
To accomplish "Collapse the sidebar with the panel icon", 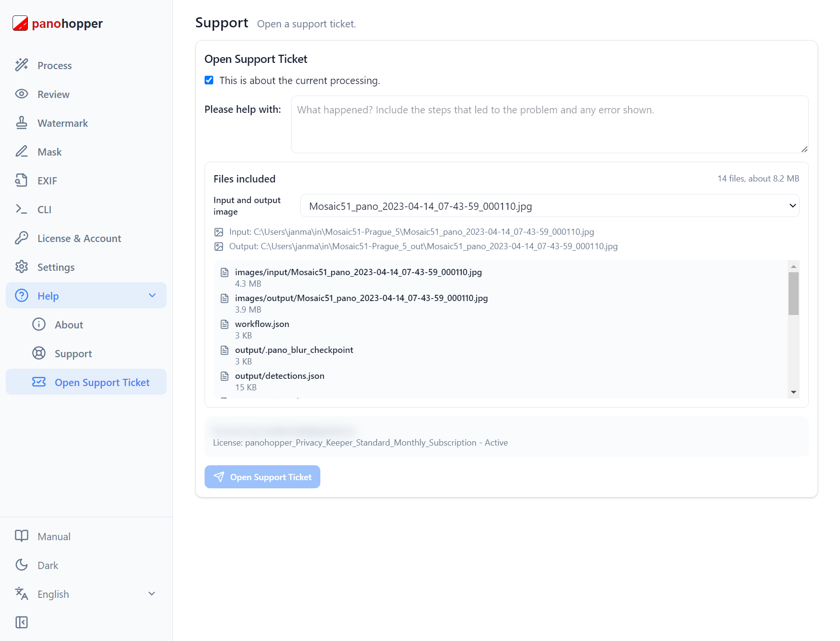I will (x=22, y=622).
